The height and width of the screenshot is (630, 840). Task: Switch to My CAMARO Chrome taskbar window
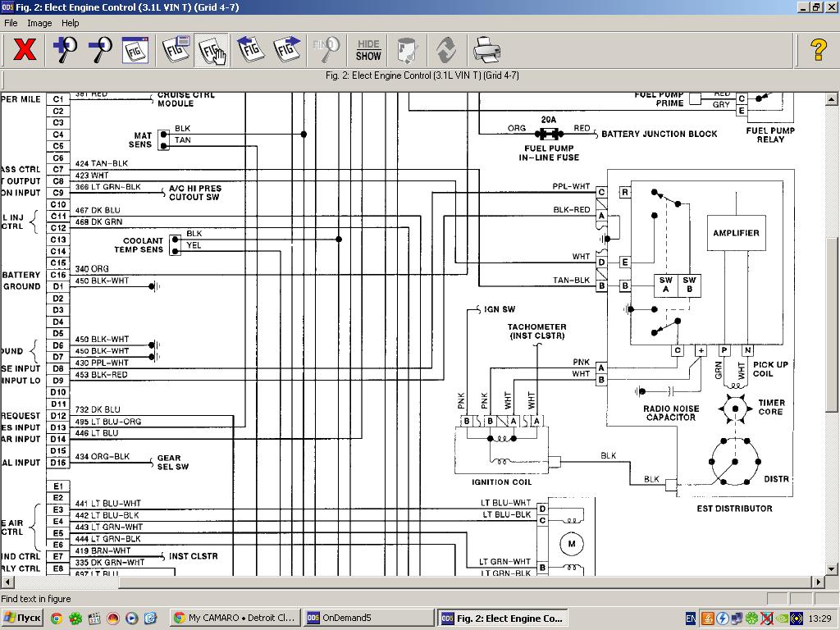click(x=235, y=618)
